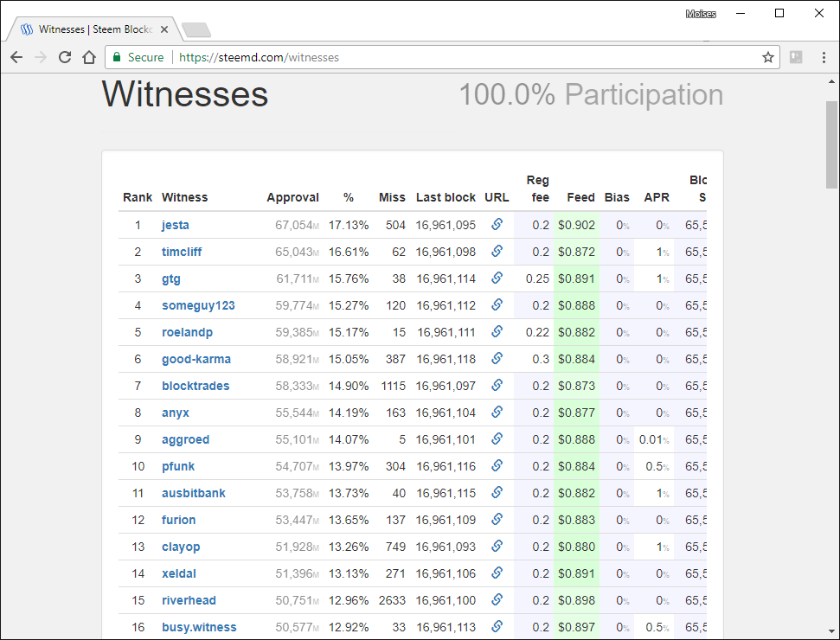Open the URL link icon for busy.witness

pos(497,627)
